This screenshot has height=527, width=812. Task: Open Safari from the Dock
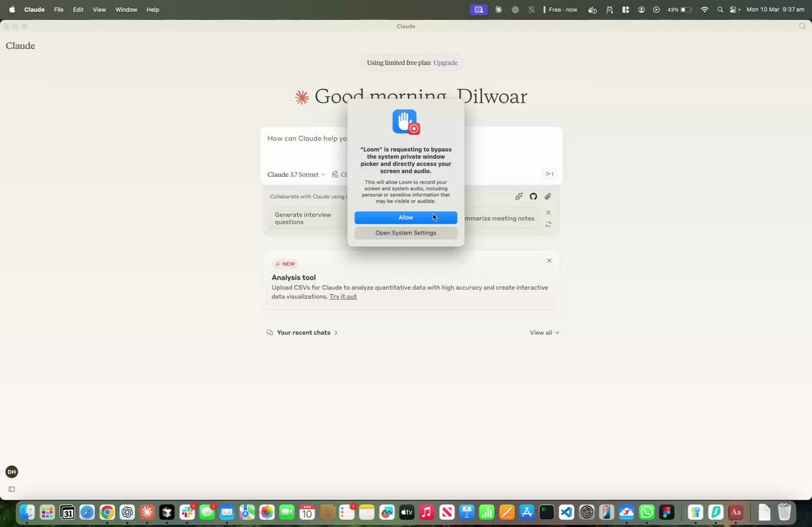[87, 512]
